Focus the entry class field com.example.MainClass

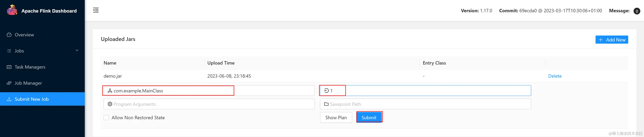pyautogui.click(x=209, y=90)
